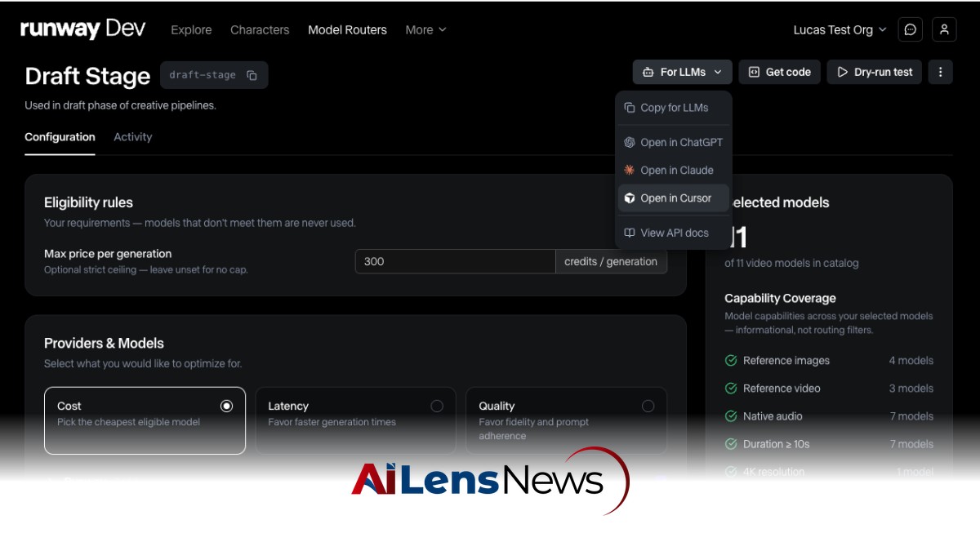This screenshot has width=980, height=551.
Task: Click the book icon beside View API docs
Action: pos(630,233)
